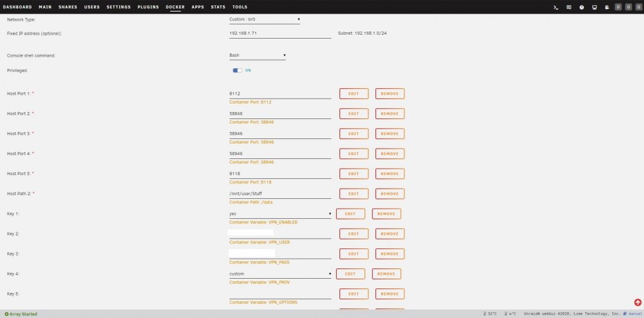Remove Key 1 VPN_ENABLED variable
Viewport: 644px width, 318px height.
(x=386, y=214)
